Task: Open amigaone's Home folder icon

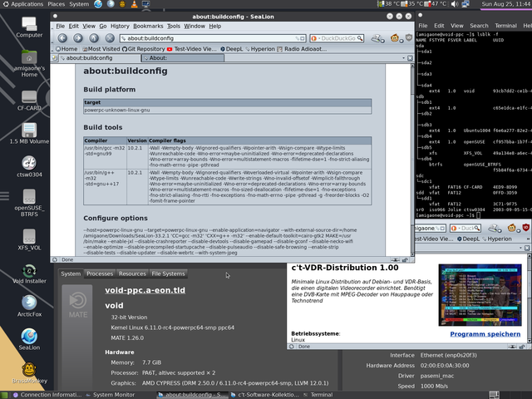Action: tap(29, 63)
